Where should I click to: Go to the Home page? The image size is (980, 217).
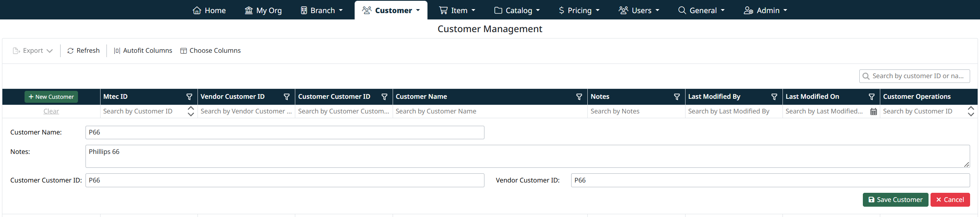click(x=209, y=10)
